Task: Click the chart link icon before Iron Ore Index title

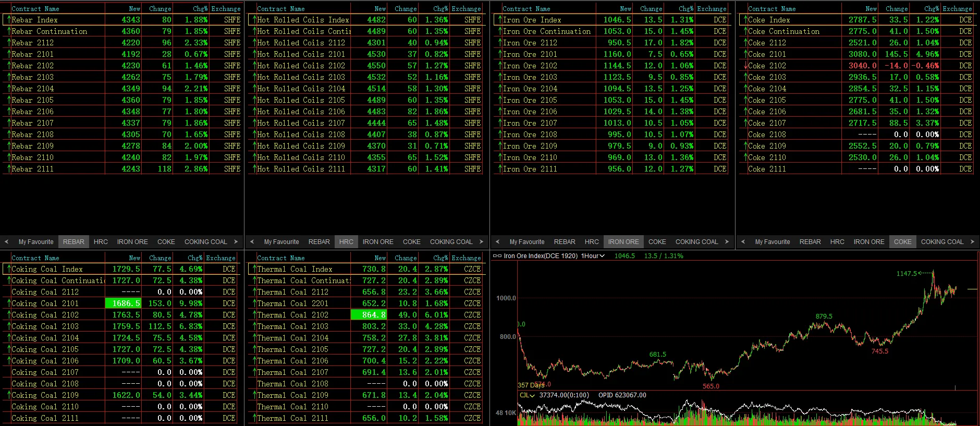Action: point(497,256)
